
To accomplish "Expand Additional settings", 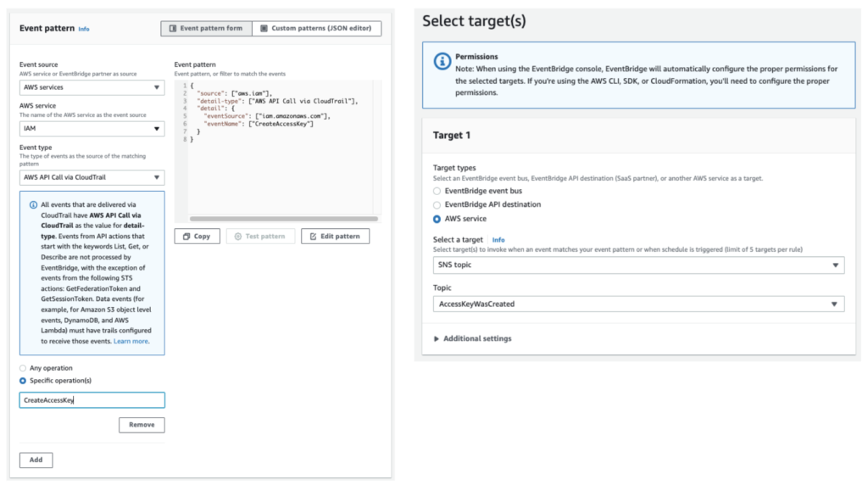I will (472, 338).
